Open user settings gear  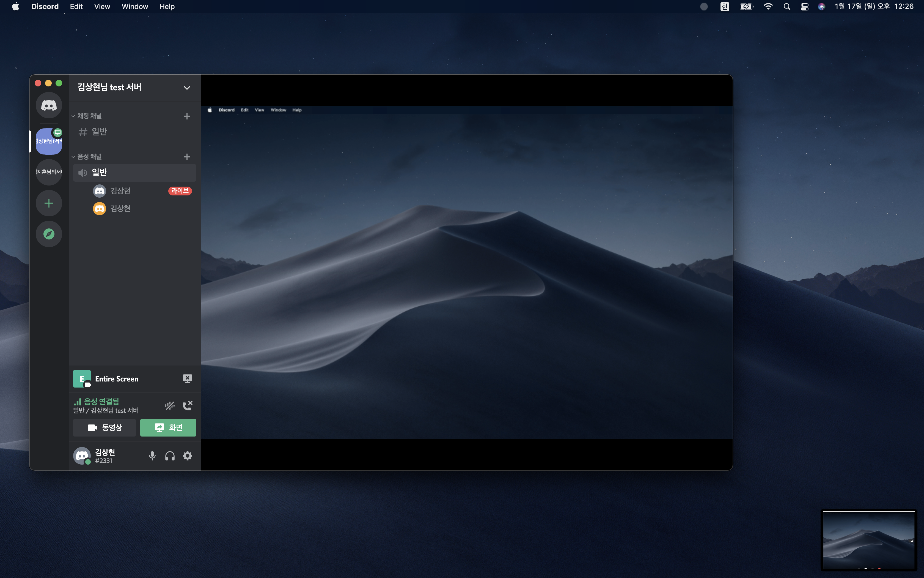click(188, 456)
